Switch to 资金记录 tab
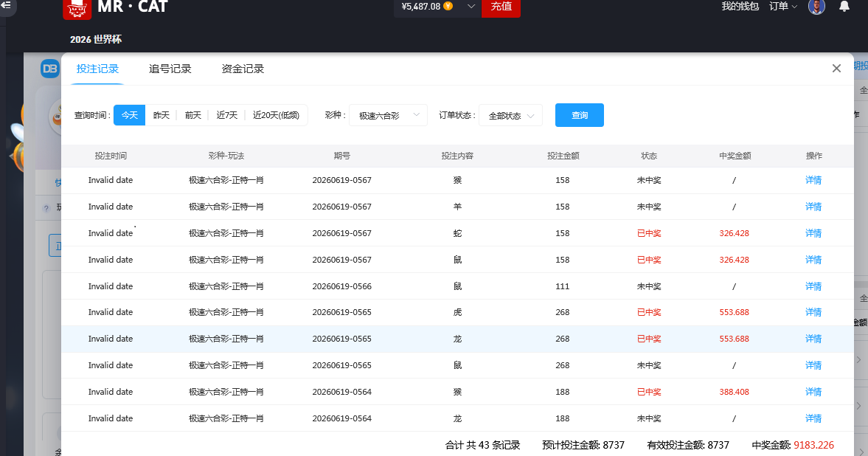868x456 pixels. 243,69
